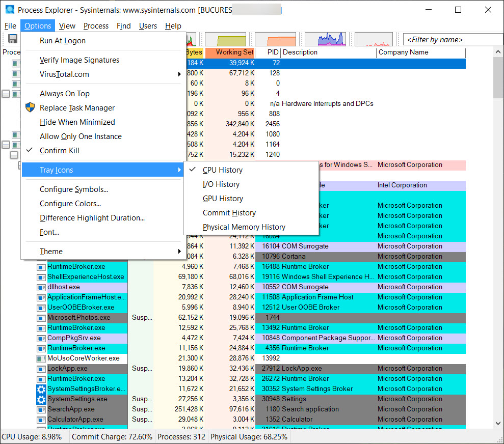The width and height of the screenshot is (504, 444).
Task: Toggle Confirm Kill option
Action: [x=103, y=151]
